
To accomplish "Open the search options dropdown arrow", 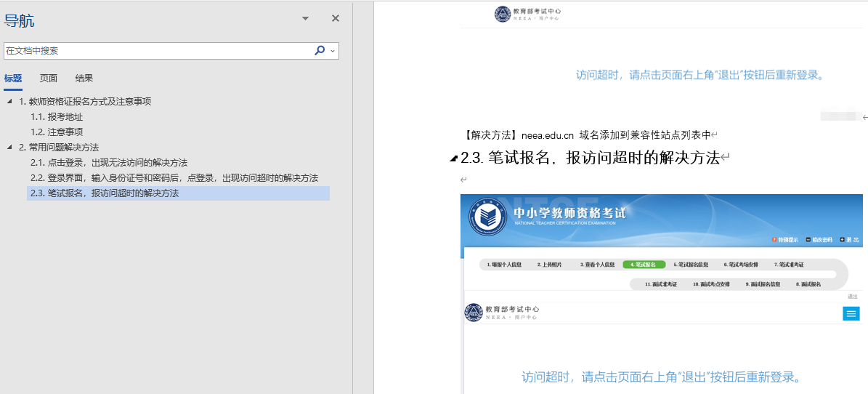I will tap(332, 51).
